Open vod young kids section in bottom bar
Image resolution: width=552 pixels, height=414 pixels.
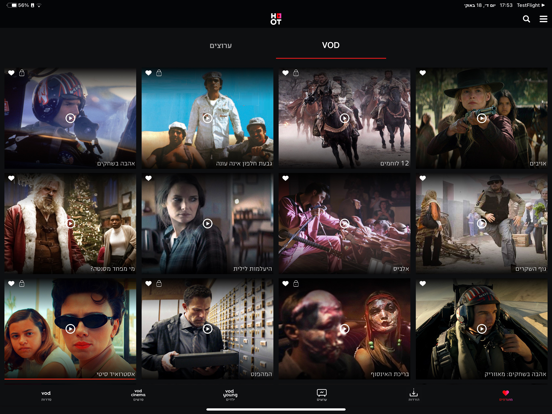230,395
